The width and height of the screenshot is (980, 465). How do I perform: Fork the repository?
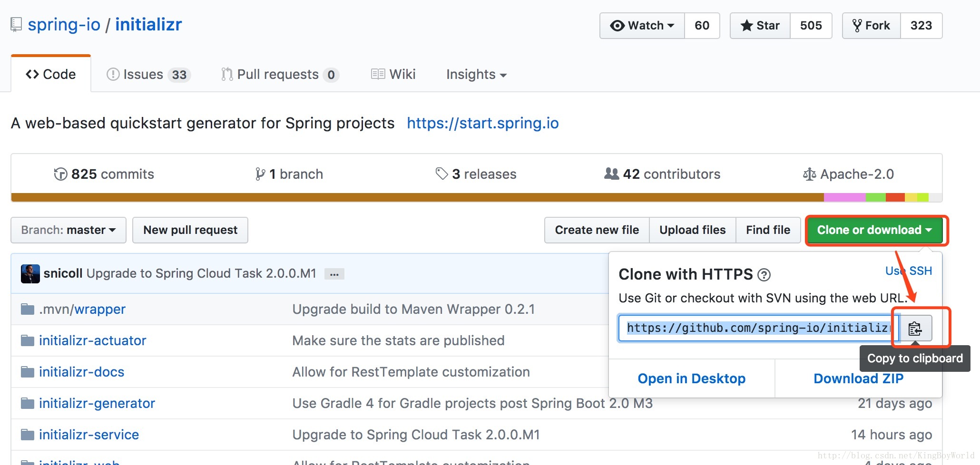point(872,26)
